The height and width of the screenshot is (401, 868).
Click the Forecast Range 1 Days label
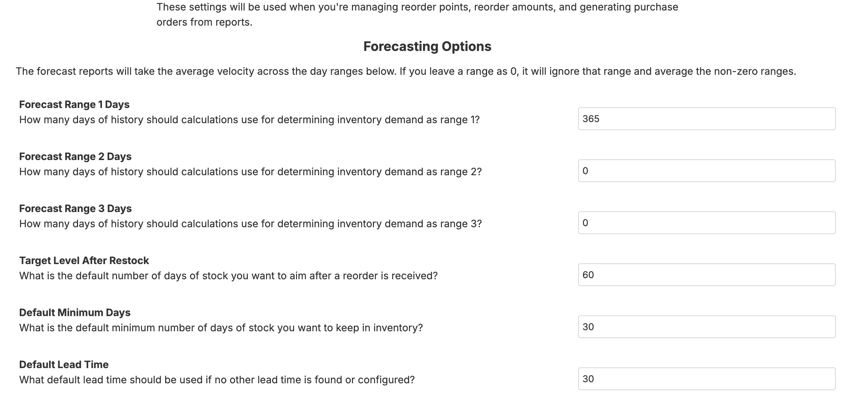(76, 104)
